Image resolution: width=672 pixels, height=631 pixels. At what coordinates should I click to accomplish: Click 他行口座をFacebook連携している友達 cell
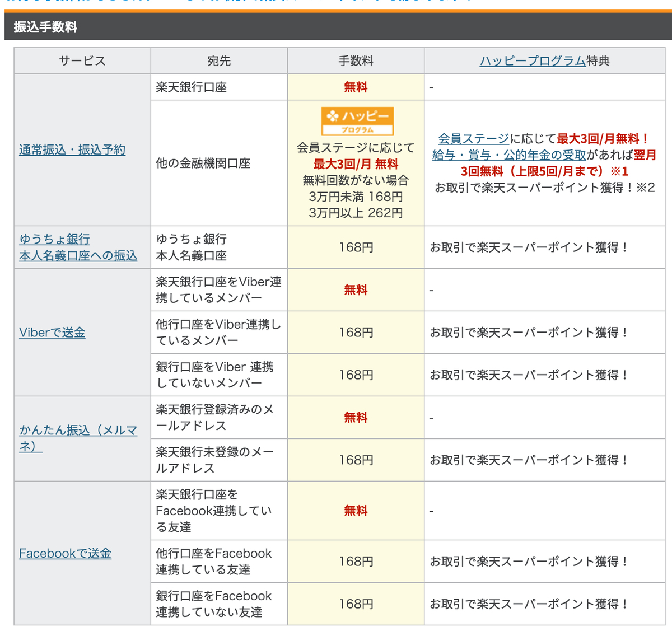pyautogui.click(x=219, y=562)
